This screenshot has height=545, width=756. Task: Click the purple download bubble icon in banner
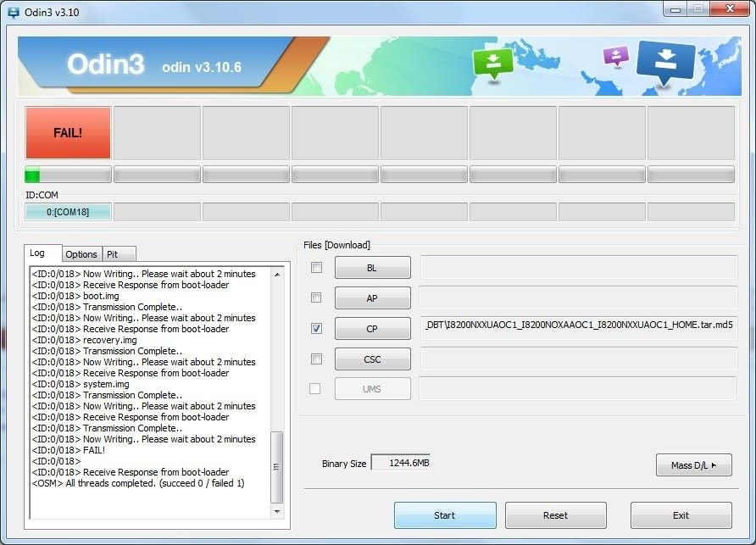coord(615,57)
